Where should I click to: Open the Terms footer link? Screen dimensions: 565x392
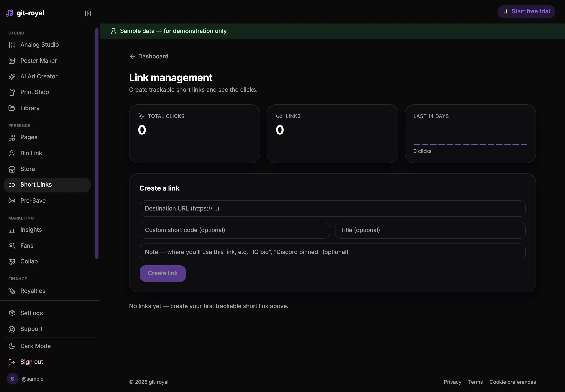tap(475, 382)
